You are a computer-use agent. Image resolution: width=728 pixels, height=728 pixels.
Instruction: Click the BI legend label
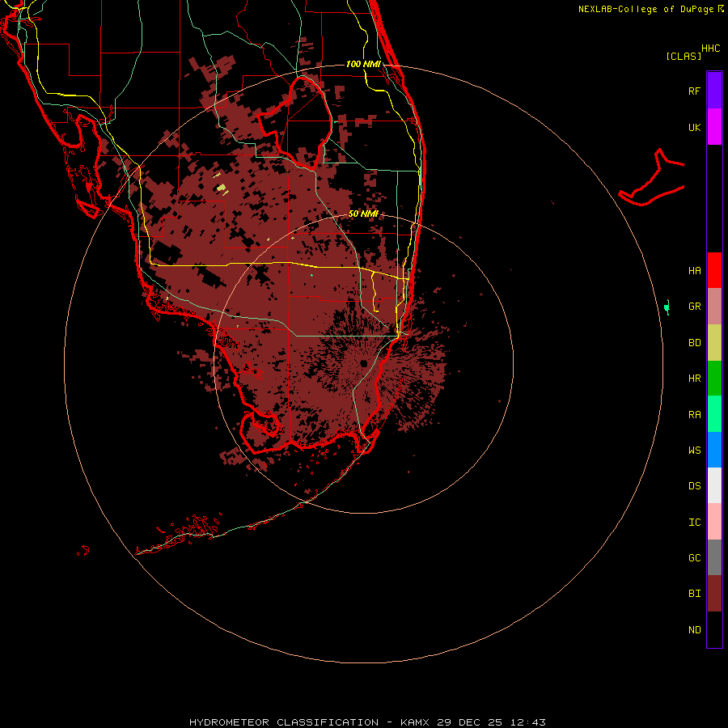(x=694, y=594)
